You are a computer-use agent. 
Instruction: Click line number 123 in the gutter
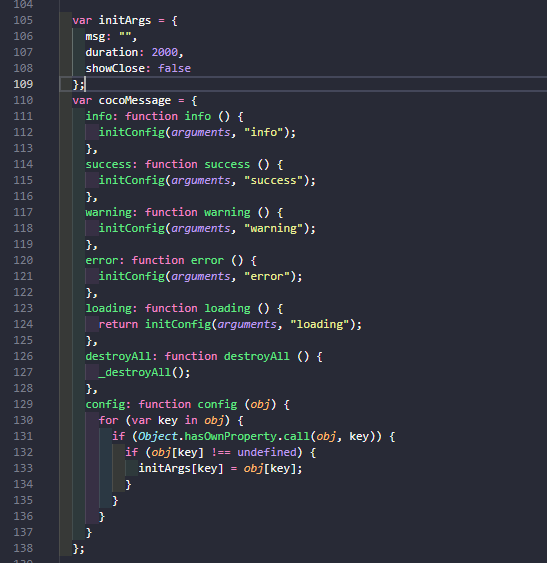coord(23,308)
